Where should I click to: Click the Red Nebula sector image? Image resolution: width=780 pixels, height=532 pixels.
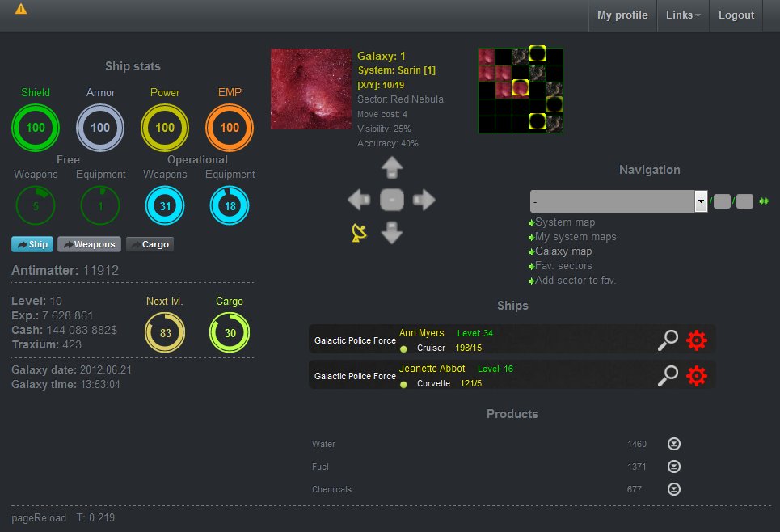(310, 89)
